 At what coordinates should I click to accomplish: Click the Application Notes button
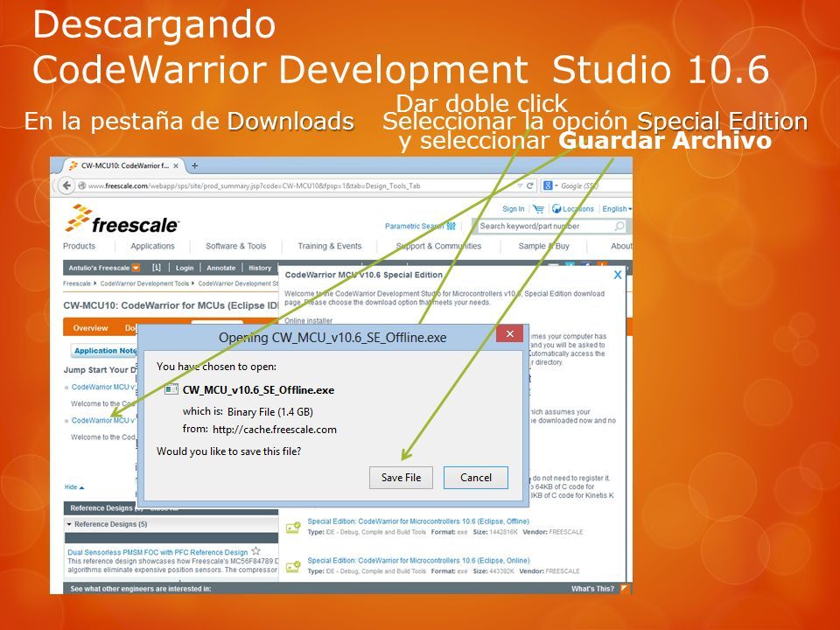(105, 351)
